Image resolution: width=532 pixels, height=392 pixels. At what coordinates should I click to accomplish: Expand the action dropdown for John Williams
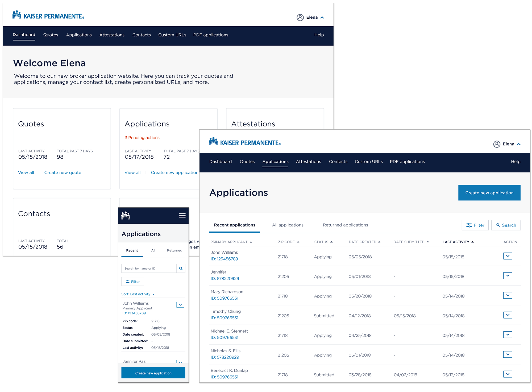(508, 256)
